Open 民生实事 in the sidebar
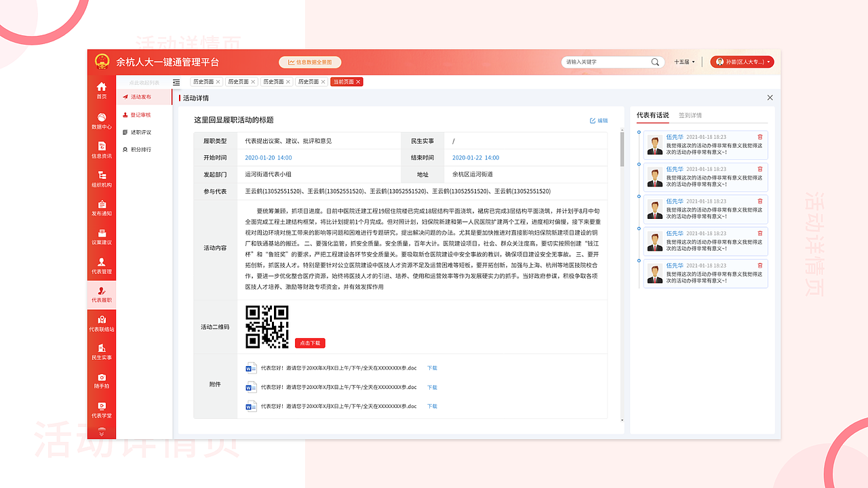Image resolution: width=868 pixels, height=488 pixels. pyautogui.click(x=102, y=352)
